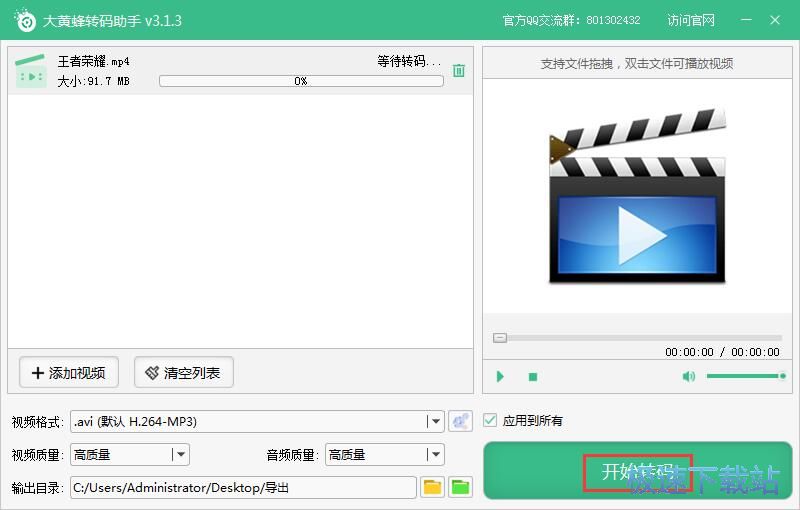Click 添加视频 button
Screen dimensions: 800x510
click(x=69, y=373)
